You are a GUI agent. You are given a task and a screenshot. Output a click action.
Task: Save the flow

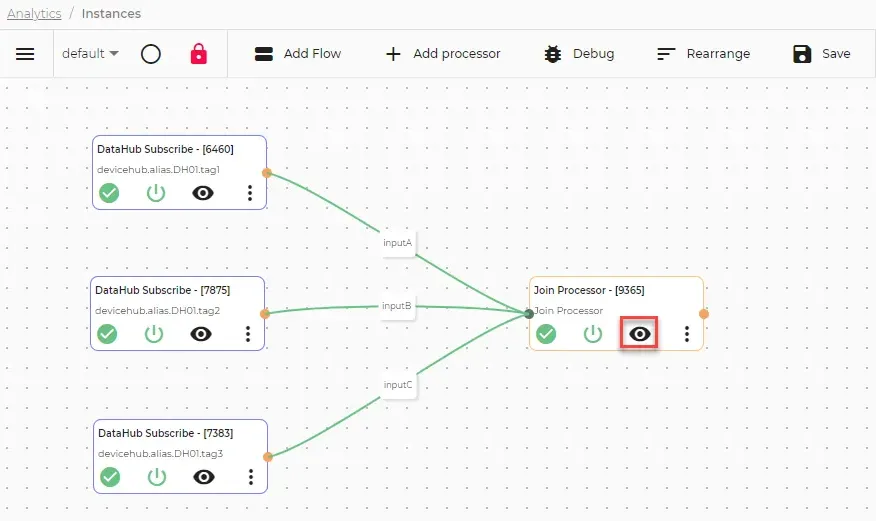click(x=822, y=54)
